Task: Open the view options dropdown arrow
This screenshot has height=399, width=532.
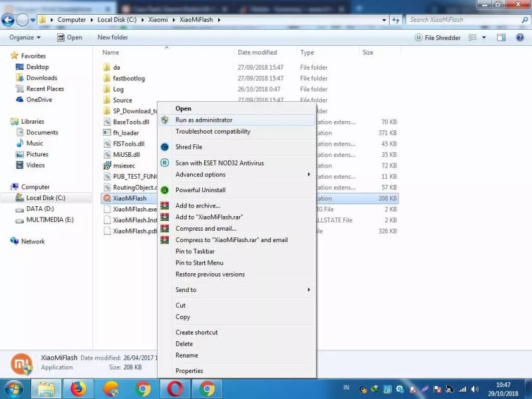Action: click(484, 38)
